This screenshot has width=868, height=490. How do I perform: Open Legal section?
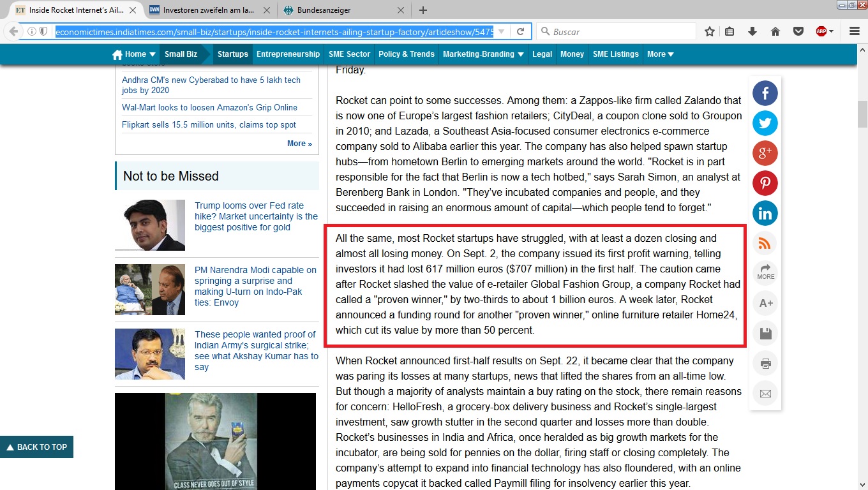click(x=542, y=54)
